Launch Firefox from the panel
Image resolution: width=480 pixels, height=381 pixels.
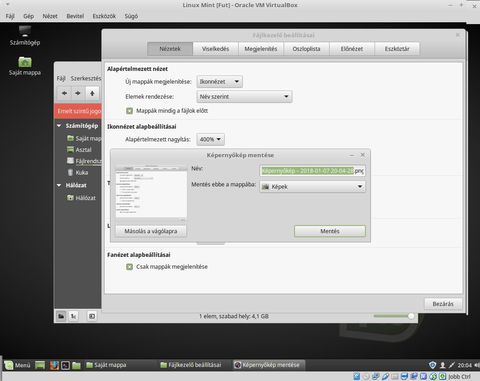[54, 365]
